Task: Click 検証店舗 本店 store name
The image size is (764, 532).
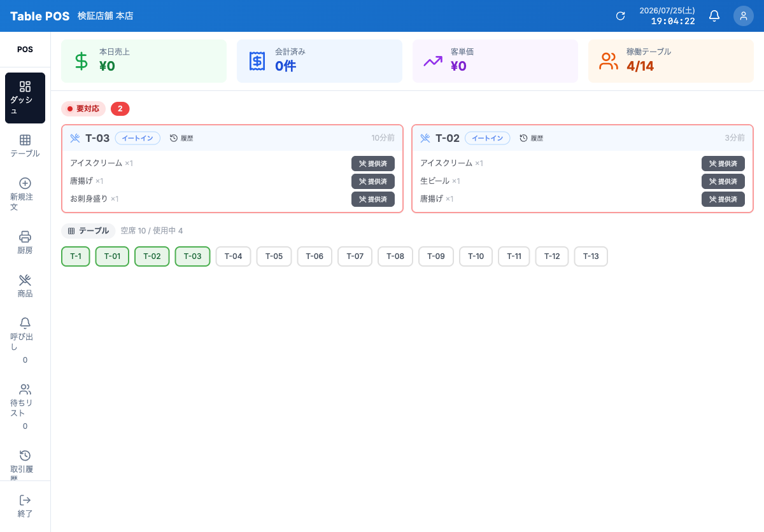Action: coord(106,16)
